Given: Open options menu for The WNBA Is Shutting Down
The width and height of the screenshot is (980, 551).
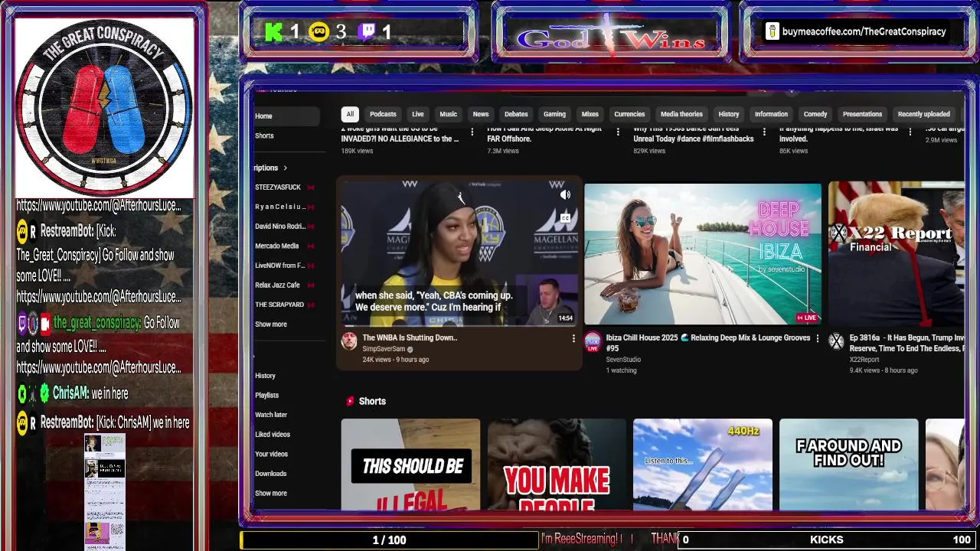Looking at the screenshot, I should click(573, 338).
